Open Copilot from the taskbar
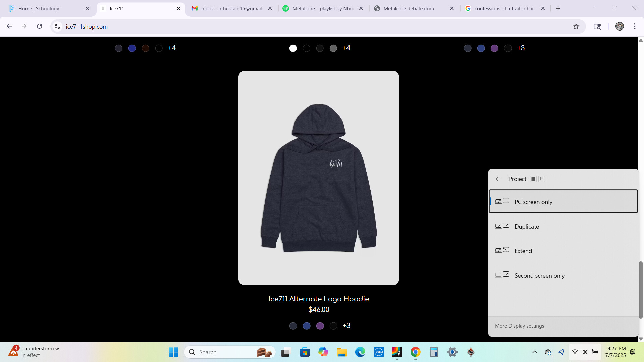The image size is (644, 362). [323, 352]
